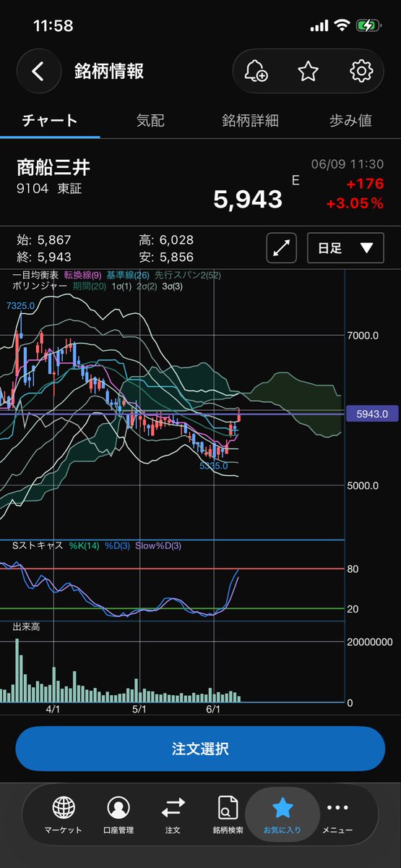Tap the 一目均衡表 indicator legend
Screen dimensions: 401x868
coord(36,275)
